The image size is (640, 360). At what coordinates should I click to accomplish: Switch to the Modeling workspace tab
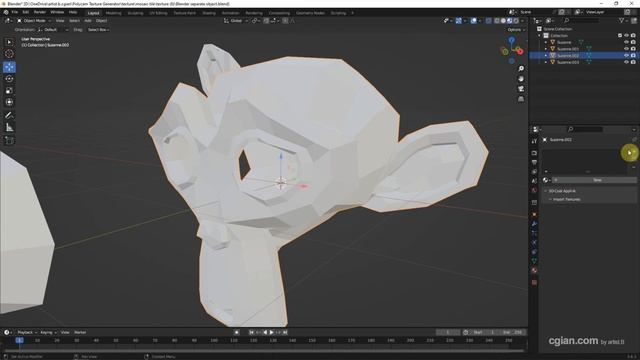click(113, 13)
